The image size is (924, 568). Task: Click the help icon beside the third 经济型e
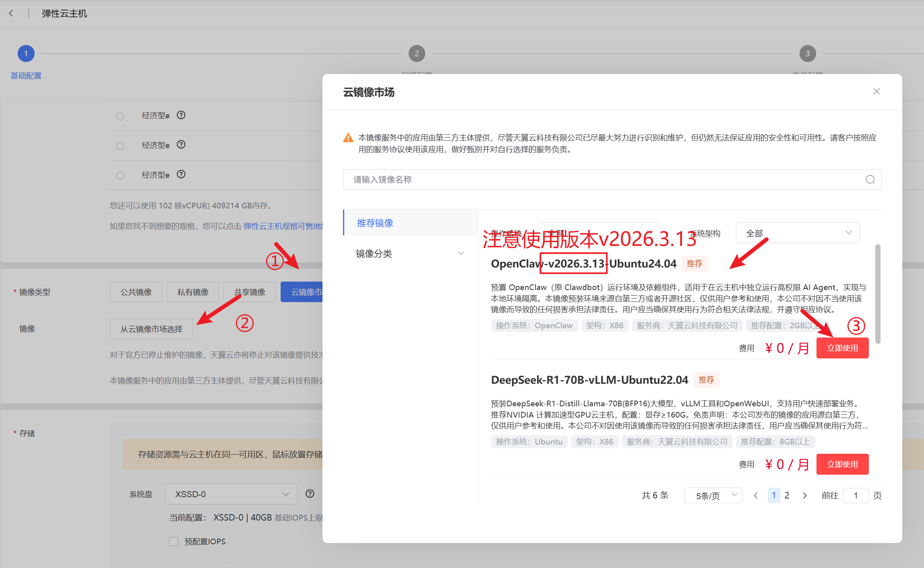click(181, 174)
